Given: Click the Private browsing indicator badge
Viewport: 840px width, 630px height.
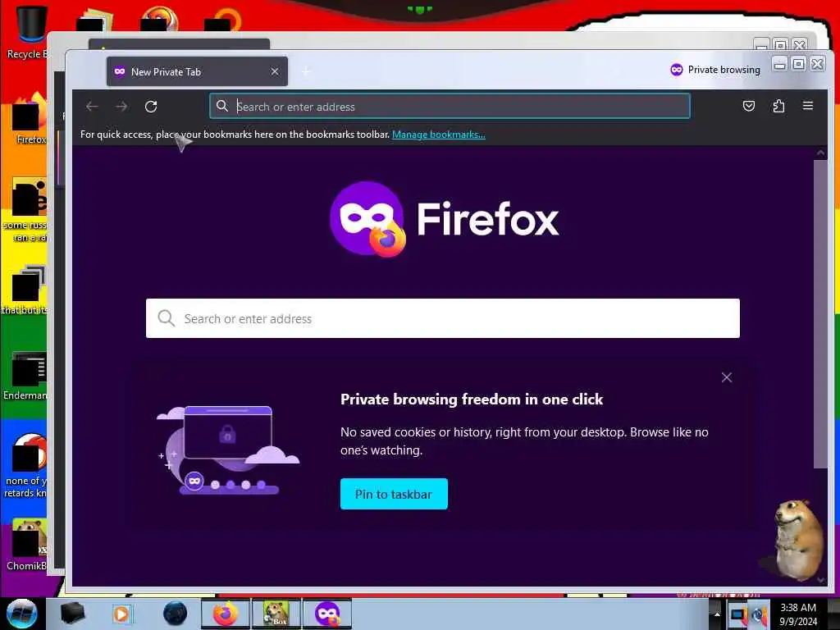Looking at the screenshot, I should (x=715, y=70).
